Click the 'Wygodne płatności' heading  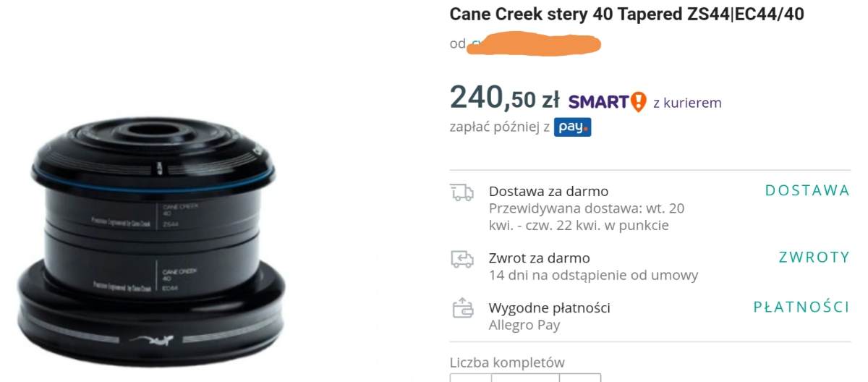tap(549, 307)
